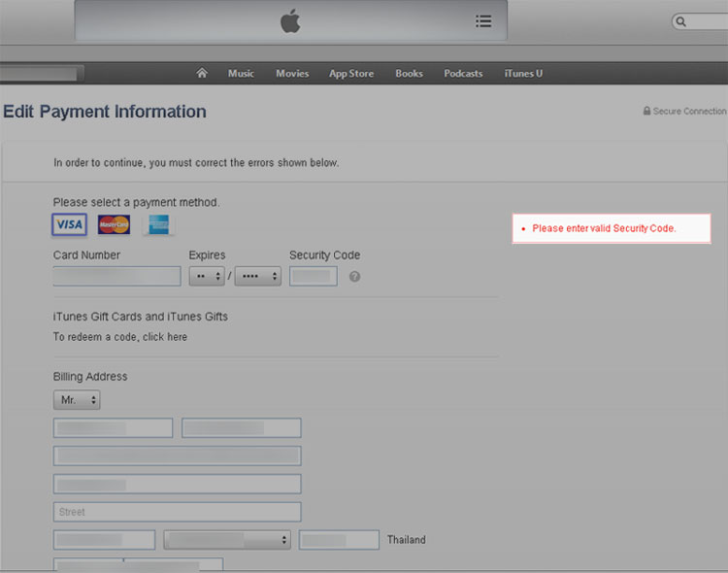Click the Street input field
Screen dimensions: 728x573
pyautogui.click(x=178, y=512)
